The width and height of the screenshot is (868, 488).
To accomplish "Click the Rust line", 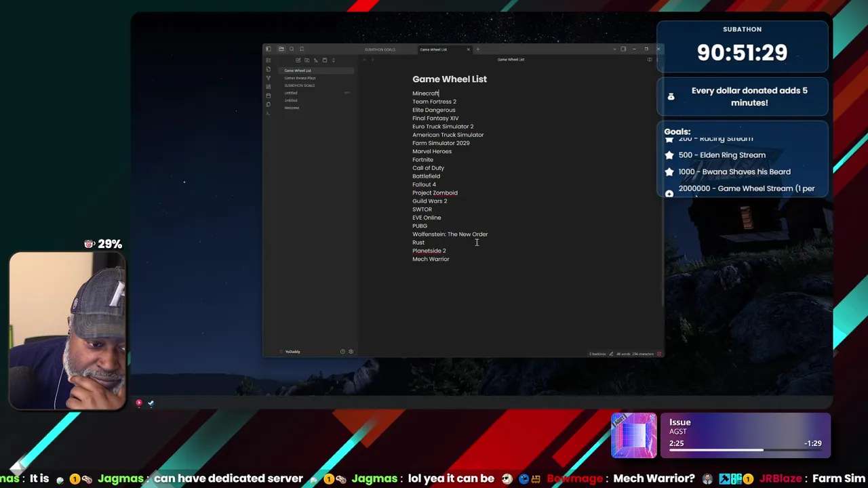I will coord(418,243).
